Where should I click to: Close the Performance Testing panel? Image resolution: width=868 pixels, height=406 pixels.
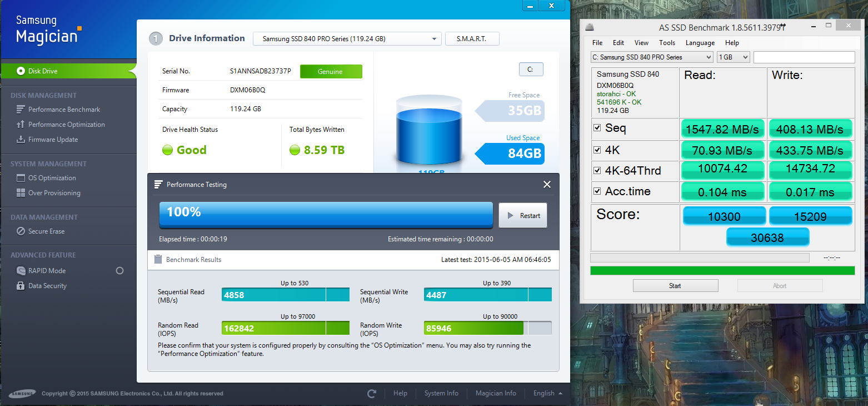[547, 185]
